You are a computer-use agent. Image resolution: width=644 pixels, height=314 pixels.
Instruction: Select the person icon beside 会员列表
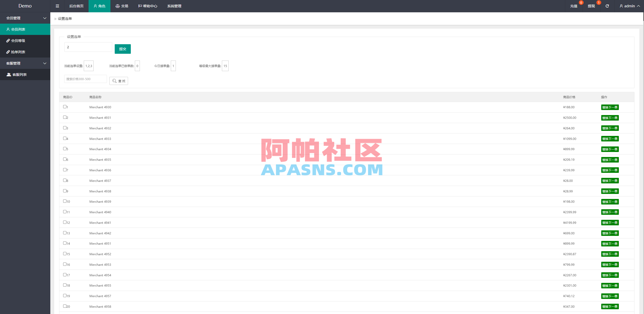point(8,29)
